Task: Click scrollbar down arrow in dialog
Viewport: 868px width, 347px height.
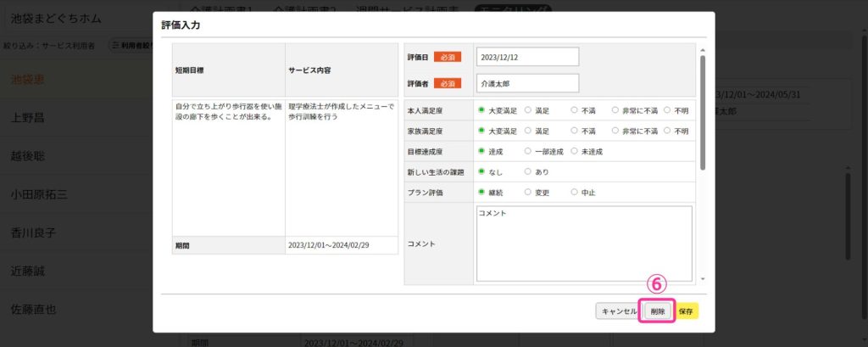Action: coord(702,279)
